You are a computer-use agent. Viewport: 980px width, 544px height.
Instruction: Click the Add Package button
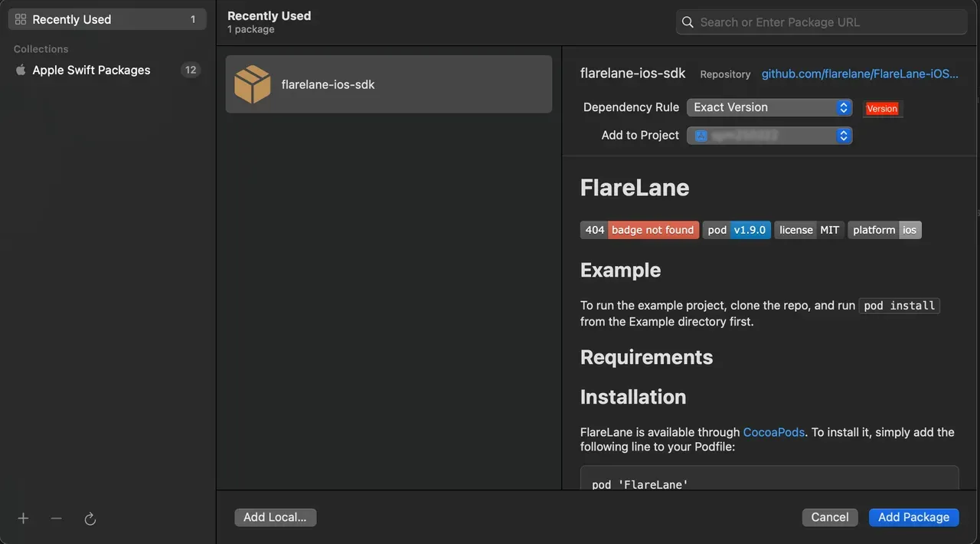coord(913,517)
